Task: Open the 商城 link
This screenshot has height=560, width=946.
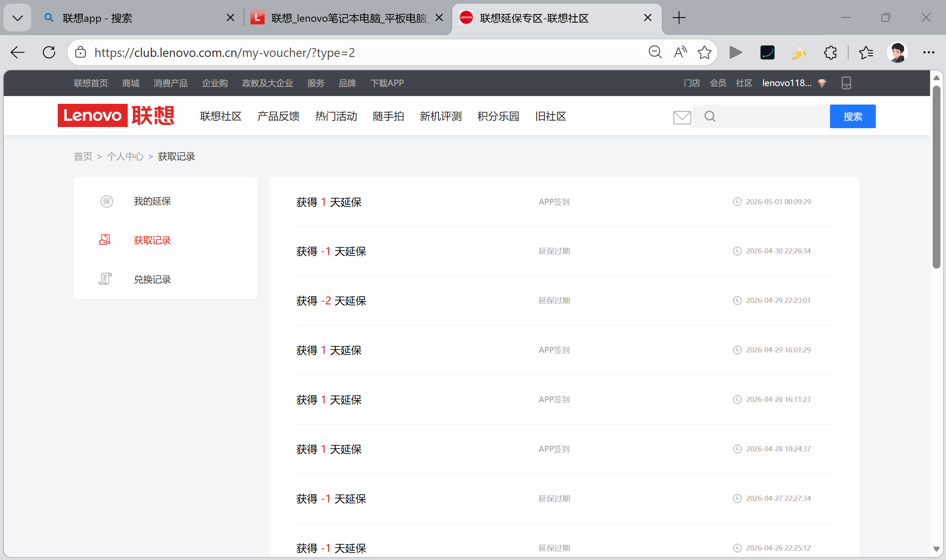Action: [130, 83]
